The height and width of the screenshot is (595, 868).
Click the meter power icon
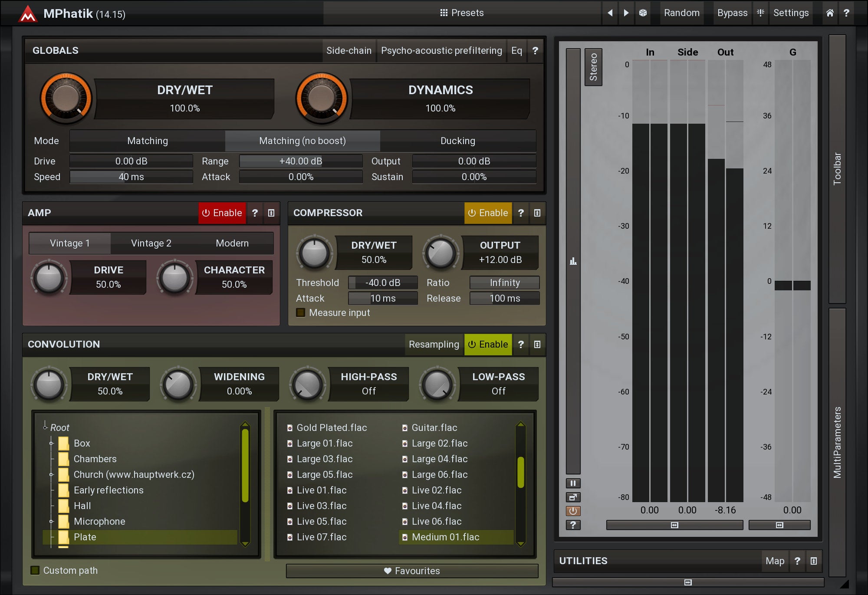point(573,511)
